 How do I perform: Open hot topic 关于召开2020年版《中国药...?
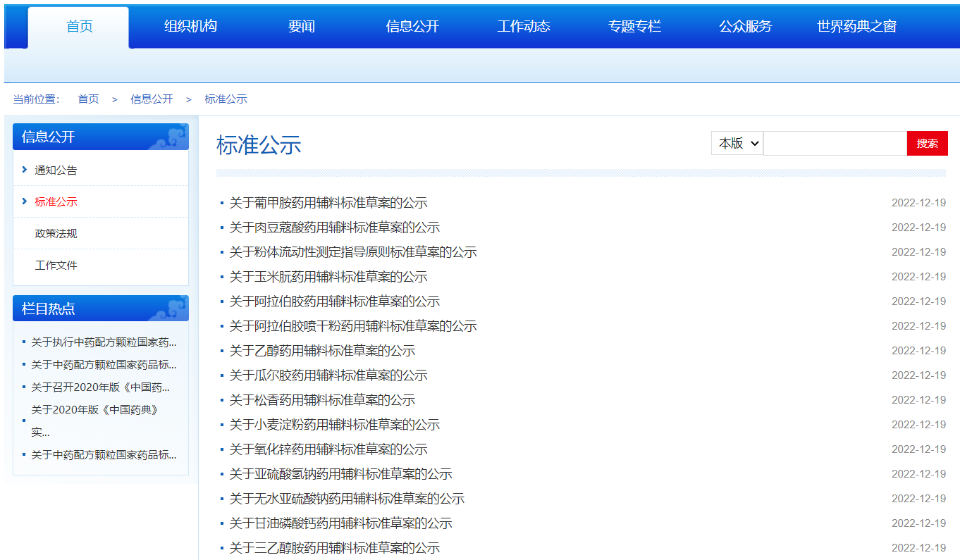100,387
